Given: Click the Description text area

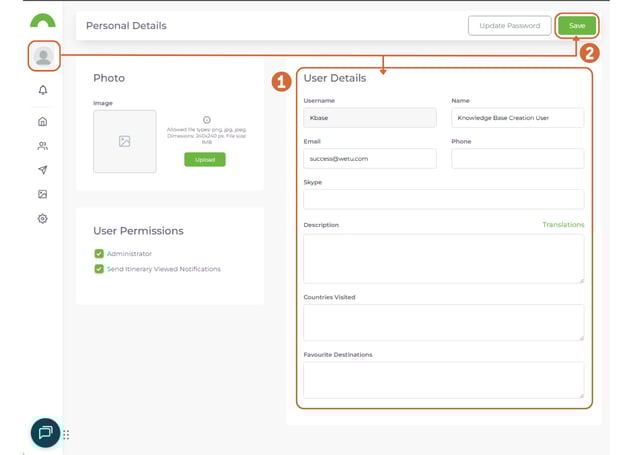Looking at the screenshot, I should (444, 259).
